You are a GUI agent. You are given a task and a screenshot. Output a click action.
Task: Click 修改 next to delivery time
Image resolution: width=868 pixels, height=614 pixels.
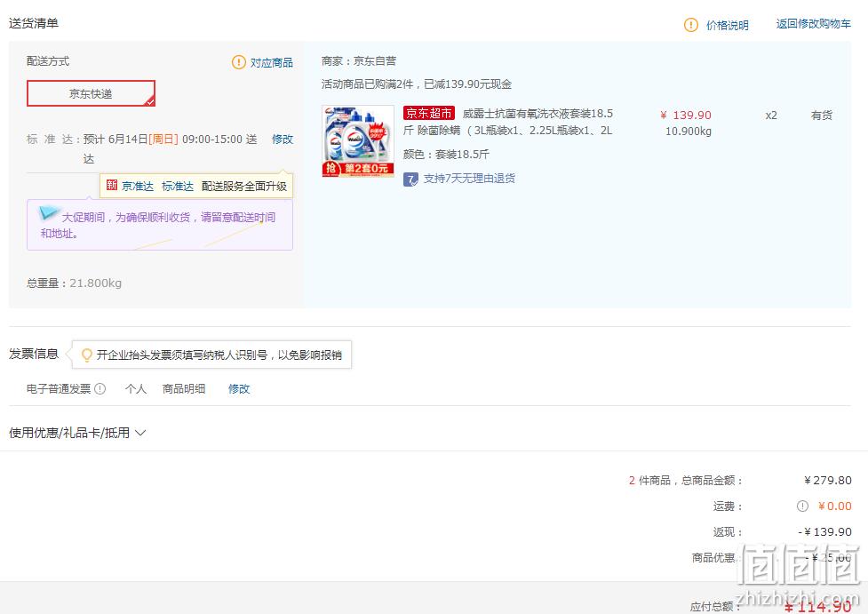click(x=283, y=139)
